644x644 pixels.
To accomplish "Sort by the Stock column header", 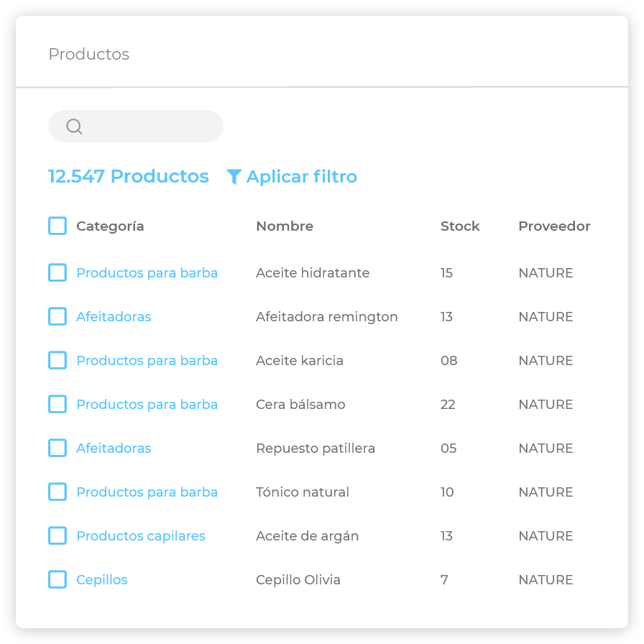I will [x=460, y=226].
